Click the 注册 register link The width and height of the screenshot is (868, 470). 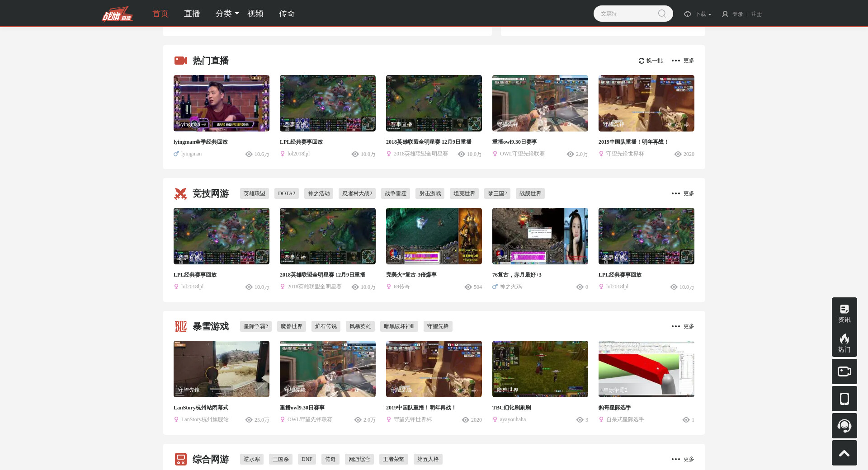[x=757, y=14]
